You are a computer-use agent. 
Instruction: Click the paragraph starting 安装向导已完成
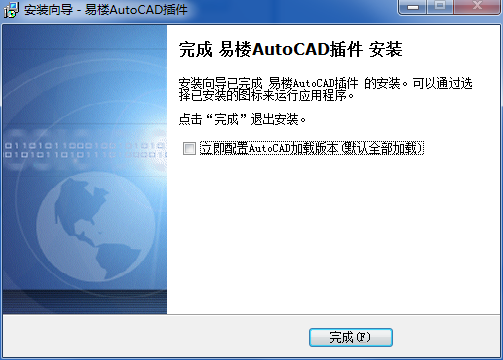click(325, 89)
